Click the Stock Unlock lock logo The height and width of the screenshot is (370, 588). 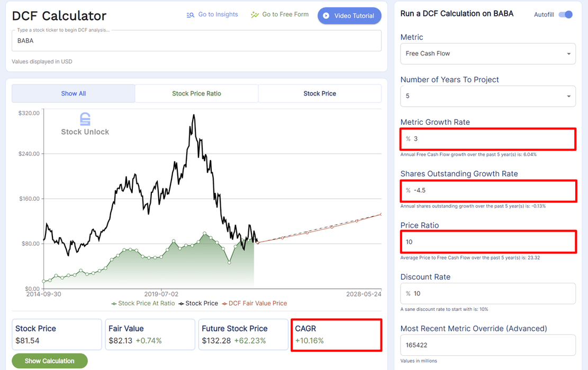click(85, 119)
